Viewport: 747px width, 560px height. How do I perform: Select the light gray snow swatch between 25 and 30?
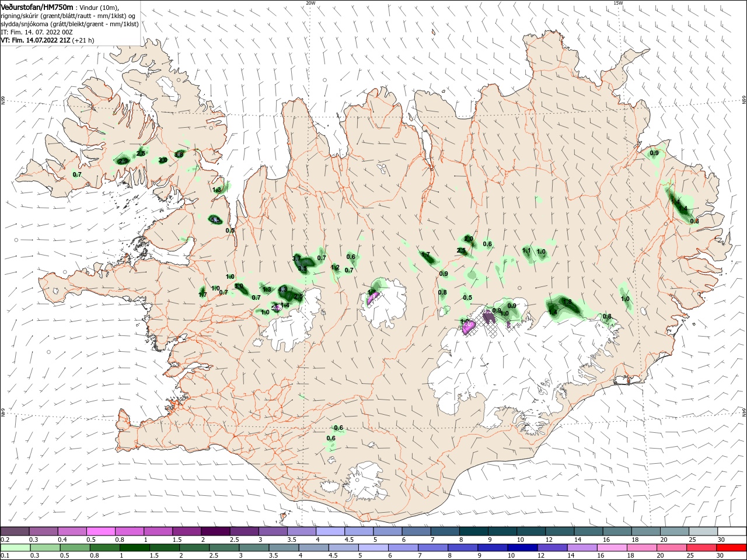[703, 531]
